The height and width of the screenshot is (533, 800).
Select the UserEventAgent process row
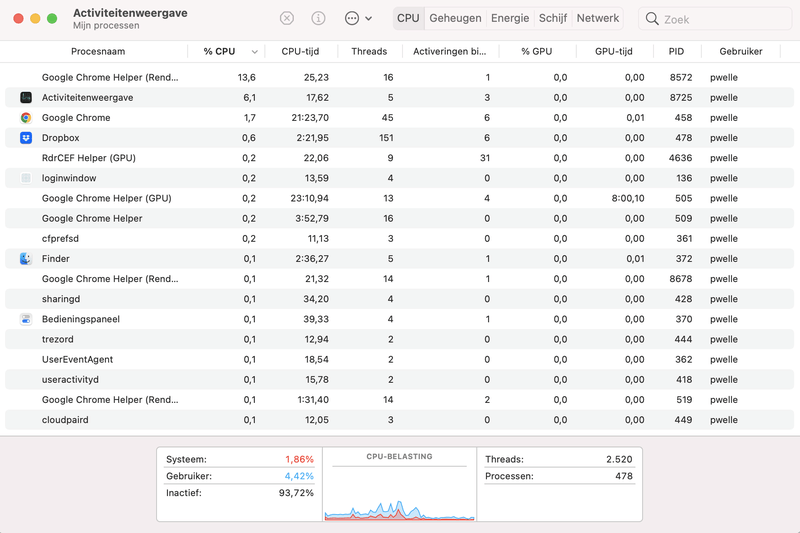pos(399,360)
